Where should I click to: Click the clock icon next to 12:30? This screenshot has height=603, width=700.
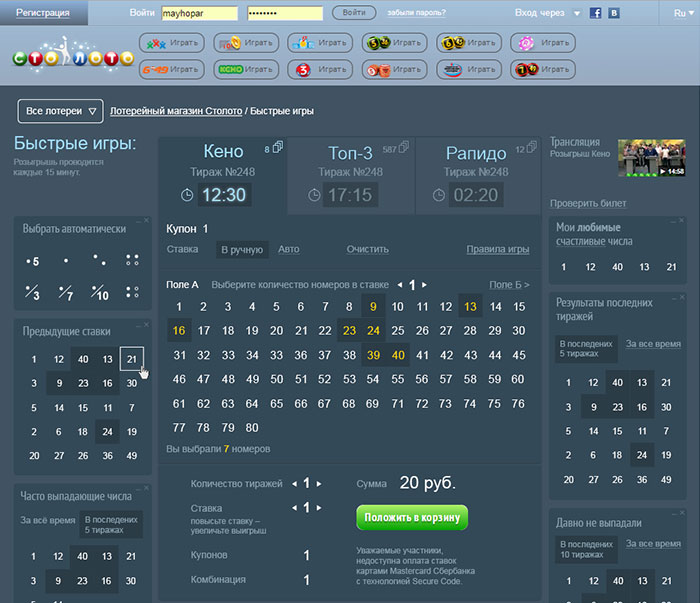pos(187,194)
